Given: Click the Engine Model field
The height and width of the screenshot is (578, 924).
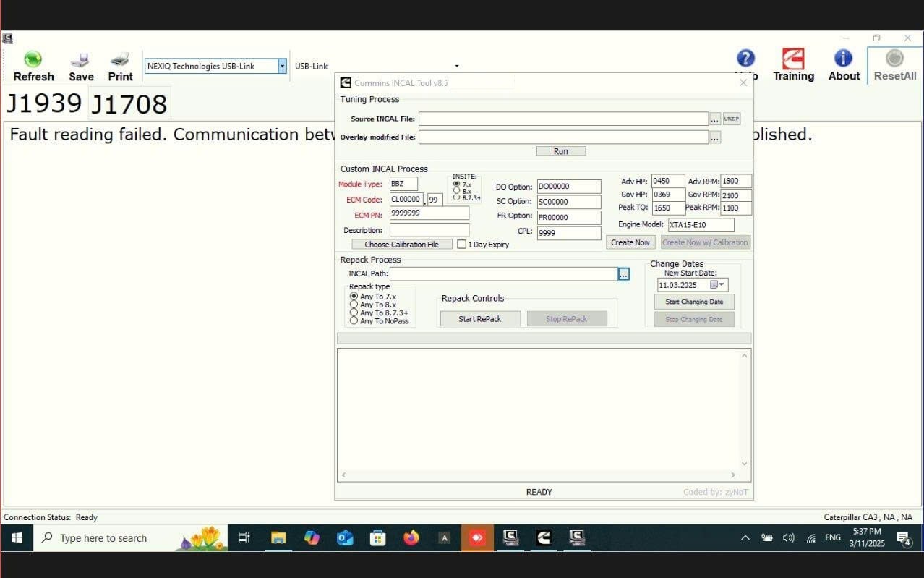Looking at the screenshot, I should (701, 225).
